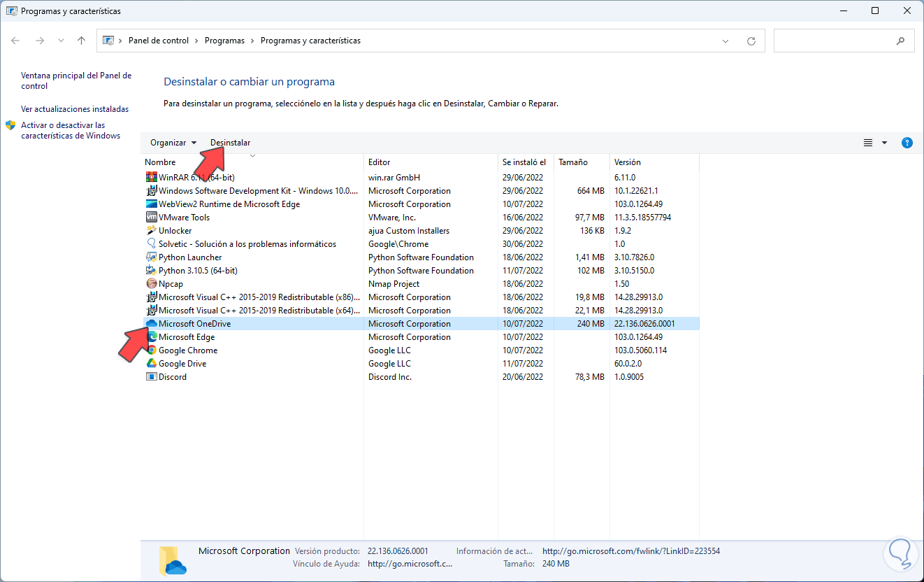
Task: Sort by Se instaló el column header
Action: coord(526,162)
